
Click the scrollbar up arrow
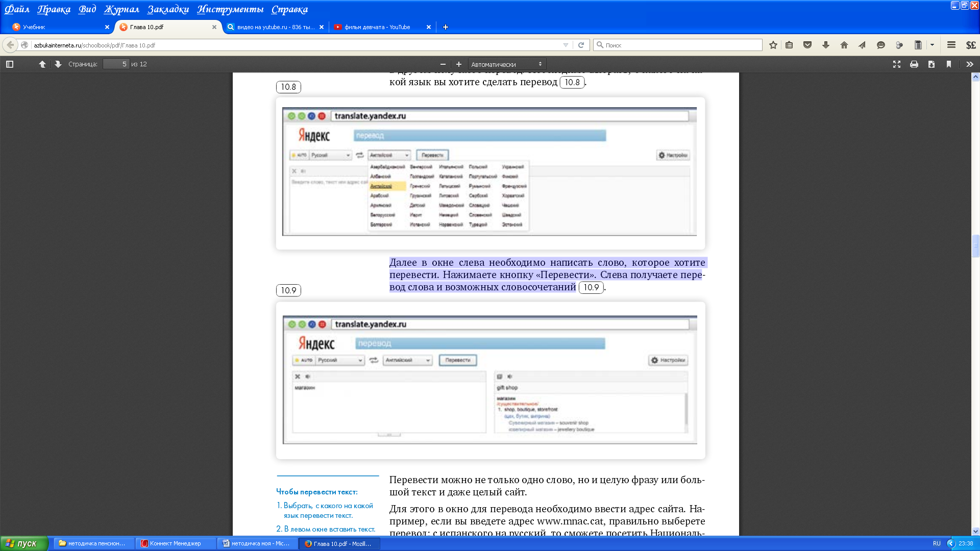click(x=975, y=77)
